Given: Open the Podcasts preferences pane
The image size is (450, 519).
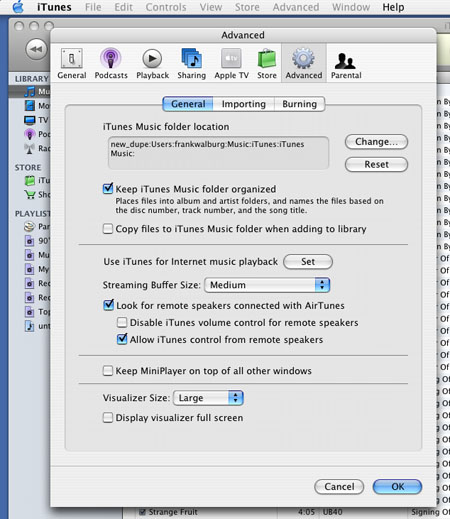Looking at the screenshot, I should click(111, 64).
